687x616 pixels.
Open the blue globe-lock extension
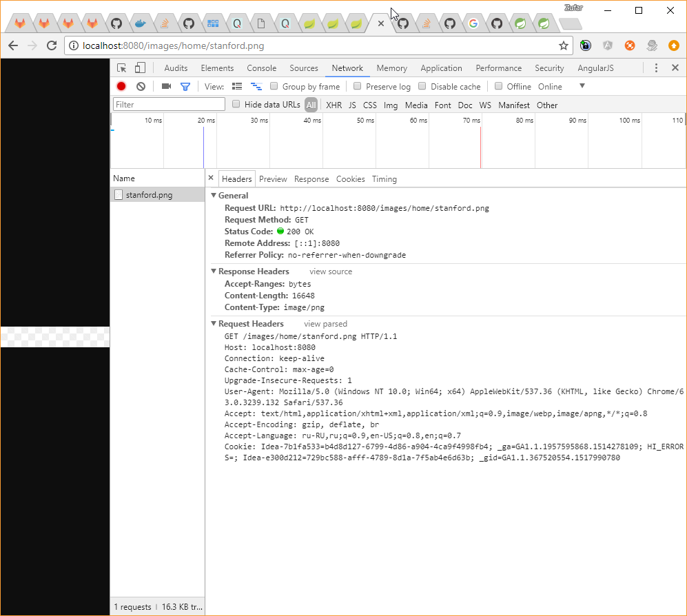coord(585,45)
